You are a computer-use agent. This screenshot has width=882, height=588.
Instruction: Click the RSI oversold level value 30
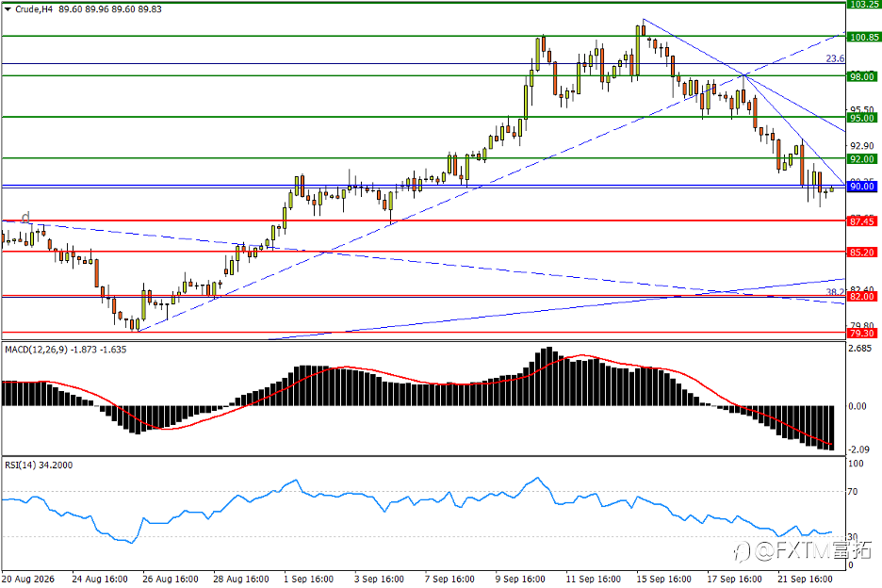coord(854,537)
